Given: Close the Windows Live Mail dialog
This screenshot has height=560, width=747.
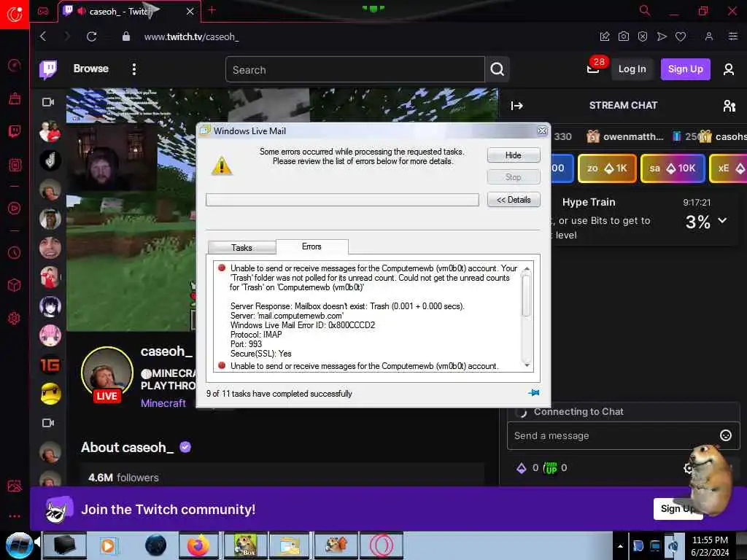Looking at the screenshot, I should pyautogui.click(x=542, y=131).
